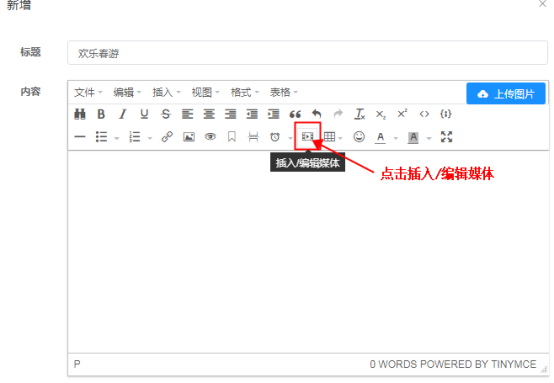Select the P element path in status bar
This screenshot has height=383, width=554.
click(77, 364)
